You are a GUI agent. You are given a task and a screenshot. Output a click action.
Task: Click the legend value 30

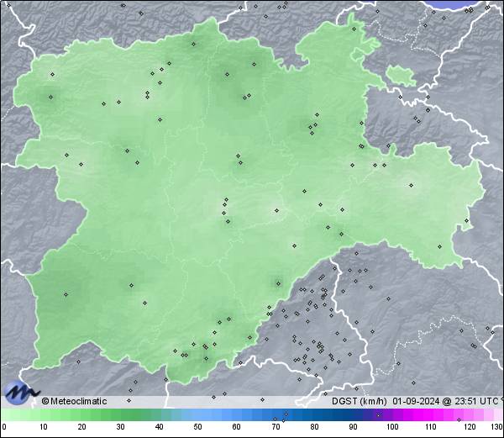point(120,427)
